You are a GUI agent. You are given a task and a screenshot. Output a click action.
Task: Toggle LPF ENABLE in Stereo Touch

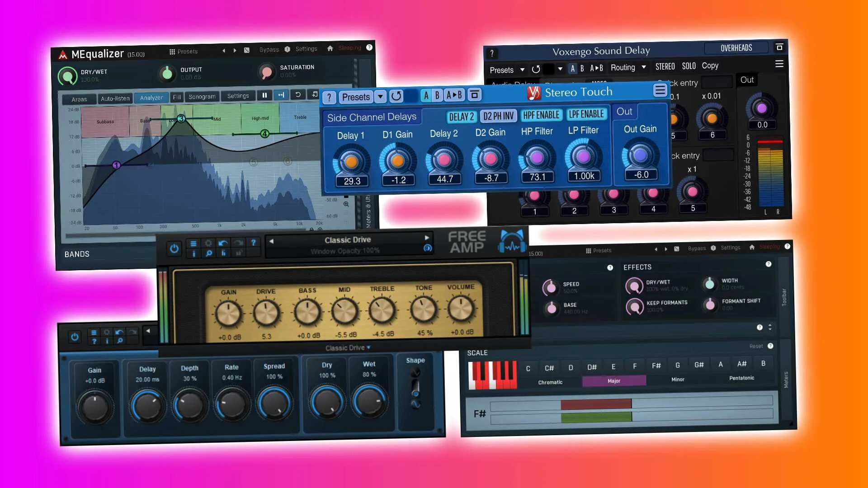click(x=586, y=114)
